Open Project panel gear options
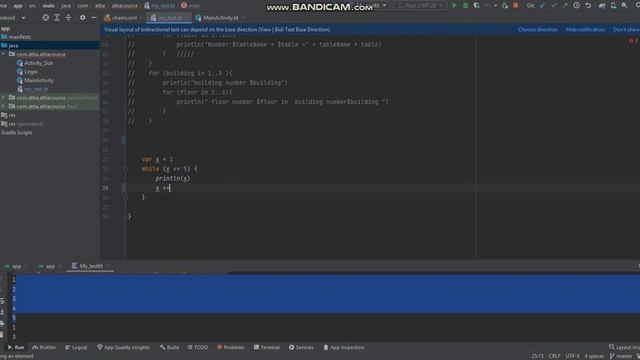This screenshot has width=640, height=360. point(82,18)
